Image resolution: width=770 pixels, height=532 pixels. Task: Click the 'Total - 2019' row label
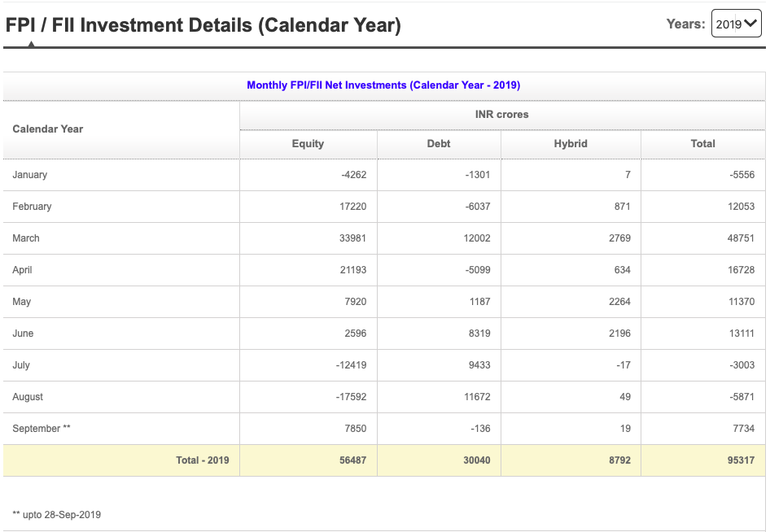[x=203, y=460]
